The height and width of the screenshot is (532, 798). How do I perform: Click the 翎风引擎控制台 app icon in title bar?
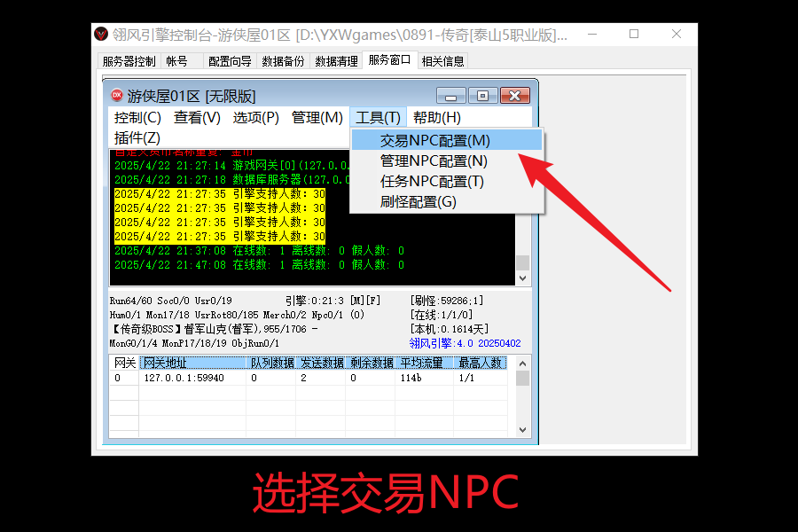[x=102, y=35]
